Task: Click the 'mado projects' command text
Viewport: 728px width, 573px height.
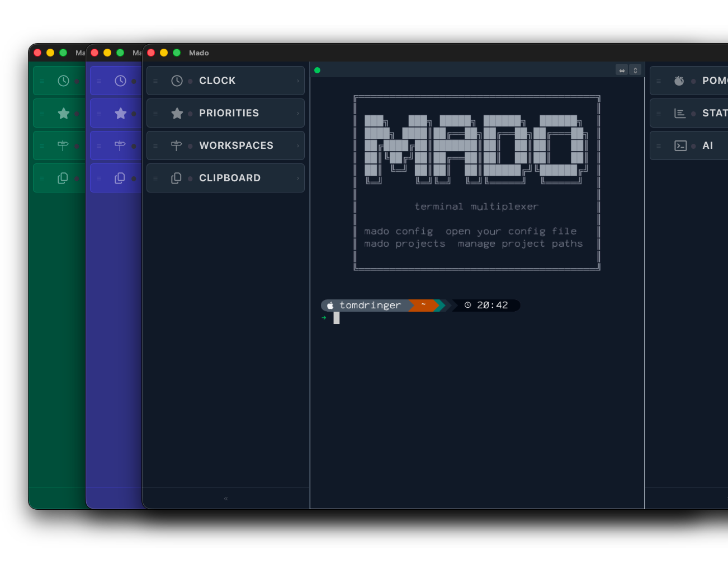Action: click(x=405, y=243)
